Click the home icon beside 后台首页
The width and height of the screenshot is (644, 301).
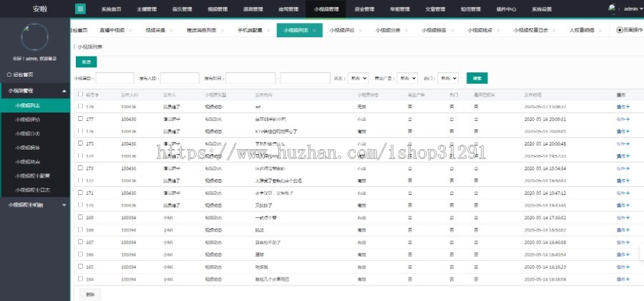[9, 75]
